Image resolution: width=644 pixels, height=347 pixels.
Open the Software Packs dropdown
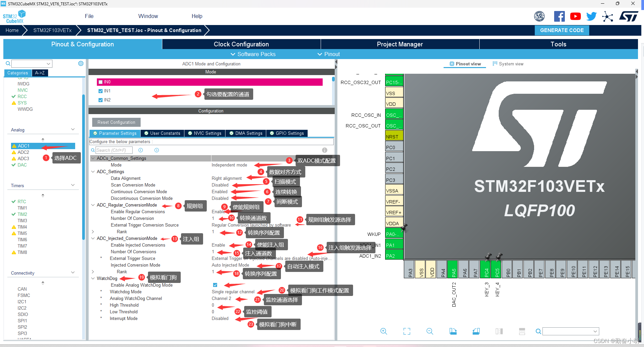(x=253, y=54)
